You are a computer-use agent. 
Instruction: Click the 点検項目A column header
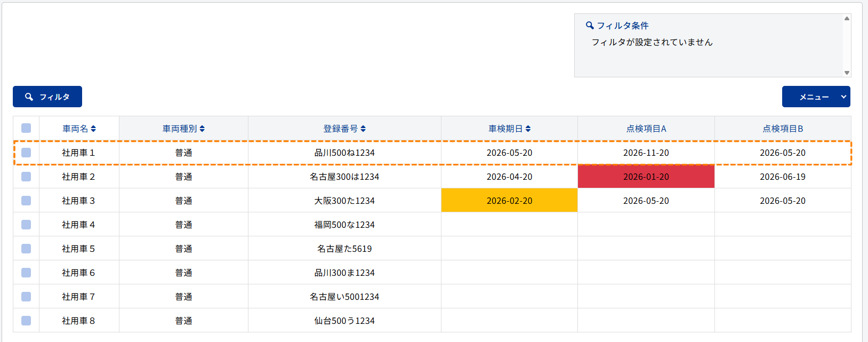(x=646, y=129)
